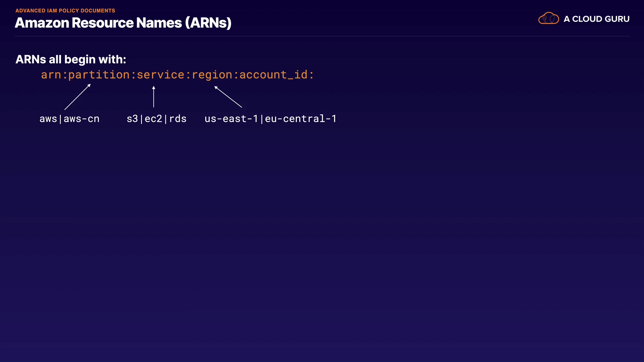Screen dimensions: 644x362
Task: Click the arrow pointing to region
Action: [228, 97]
